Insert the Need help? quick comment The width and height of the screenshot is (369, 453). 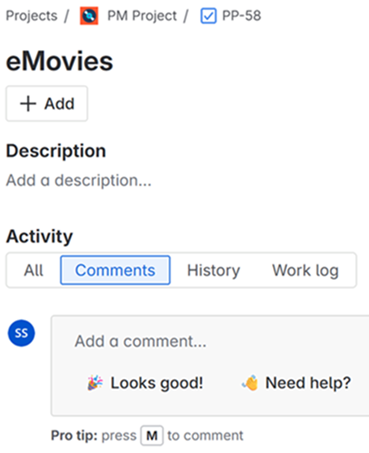tap(296, 383)
